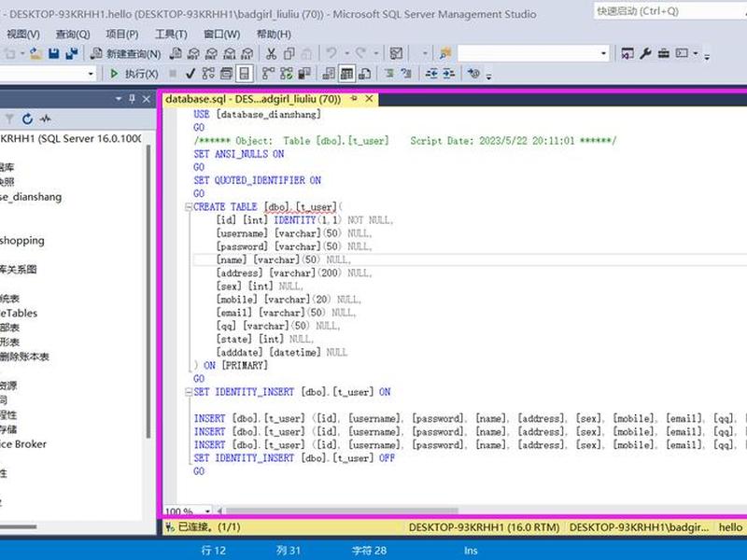The image size is (747, 560).
Task: Click the Decrease Indent icon
Action: point(431,74)
